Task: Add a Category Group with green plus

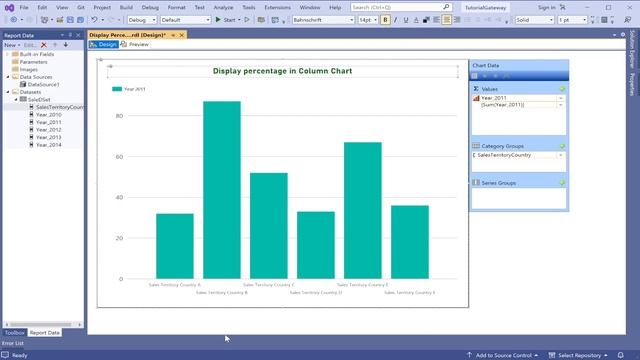Action: click(562, 146)
